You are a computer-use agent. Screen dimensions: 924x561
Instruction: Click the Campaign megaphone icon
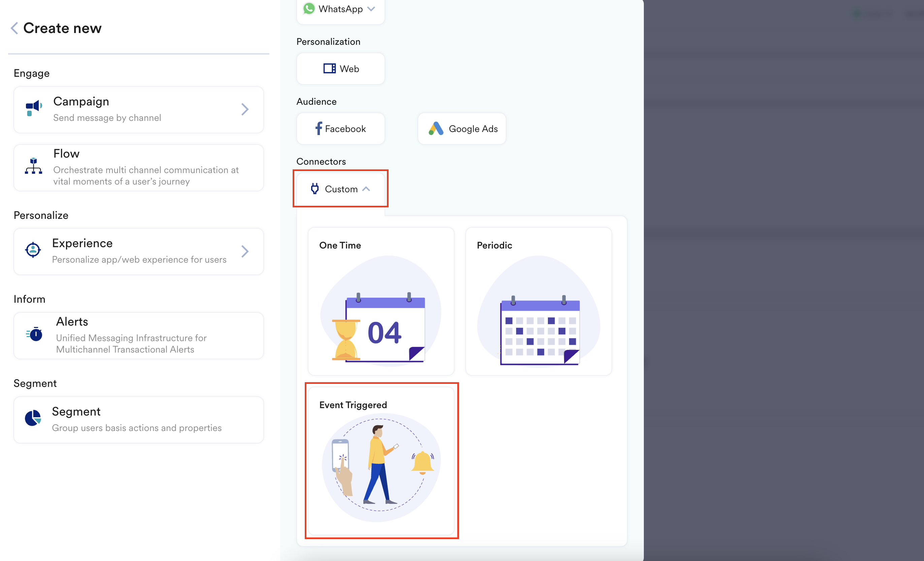point(34,108)
